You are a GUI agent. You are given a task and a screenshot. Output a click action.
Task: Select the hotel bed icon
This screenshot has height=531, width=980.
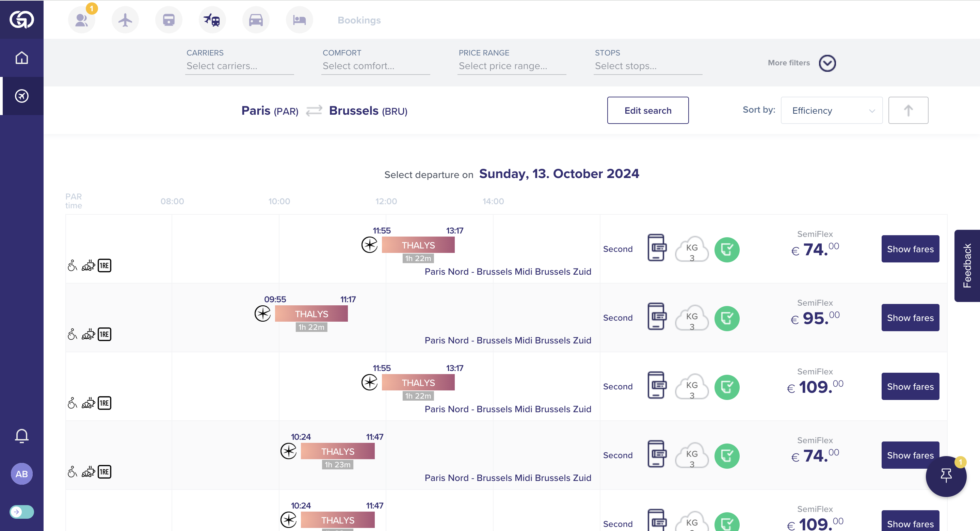click(x=300, y=20)
